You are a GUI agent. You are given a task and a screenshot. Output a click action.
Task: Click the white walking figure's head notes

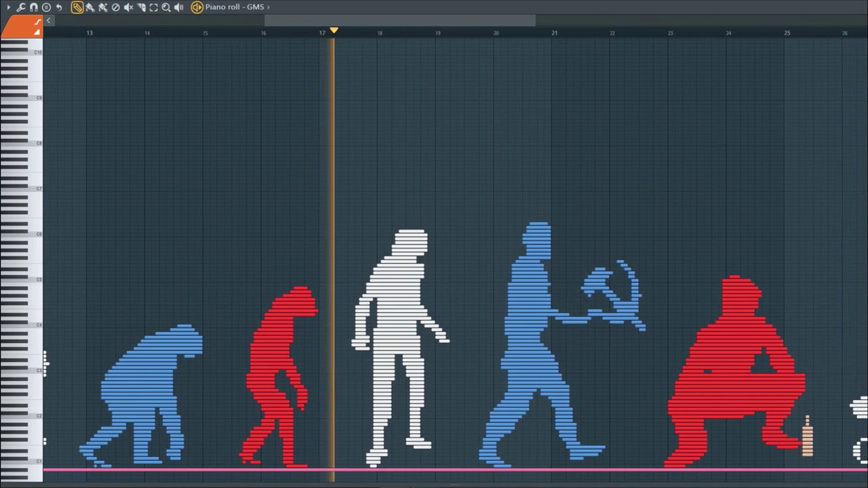click(x=411, y=244)
